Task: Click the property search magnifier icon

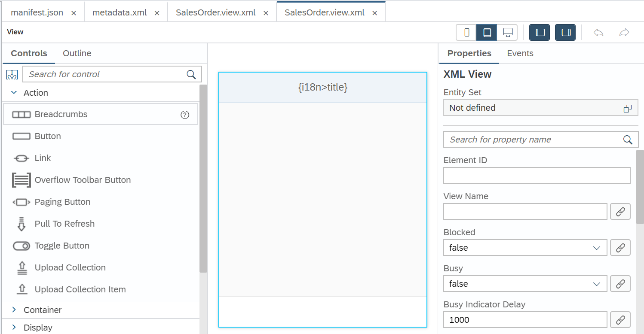Action: 628,140
